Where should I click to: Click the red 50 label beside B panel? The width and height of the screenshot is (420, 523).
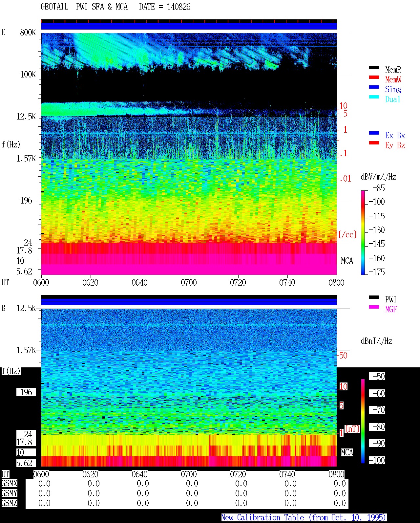(x=343, y=356)
